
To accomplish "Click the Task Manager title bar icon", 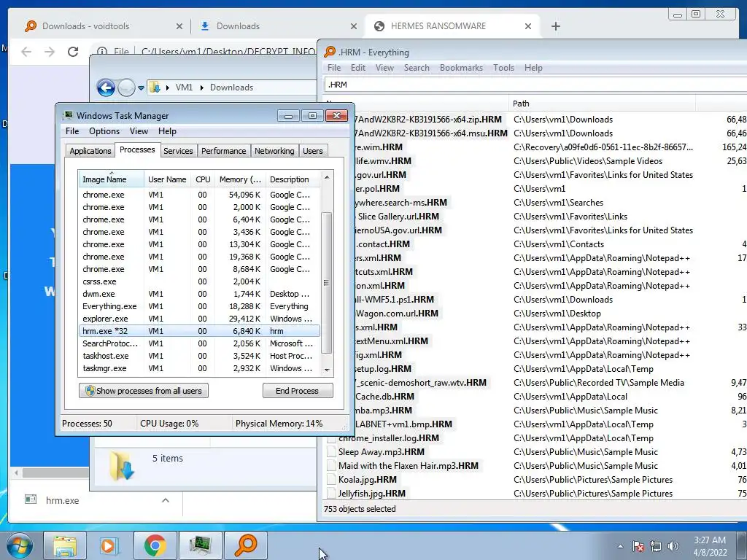I will 68,115.
